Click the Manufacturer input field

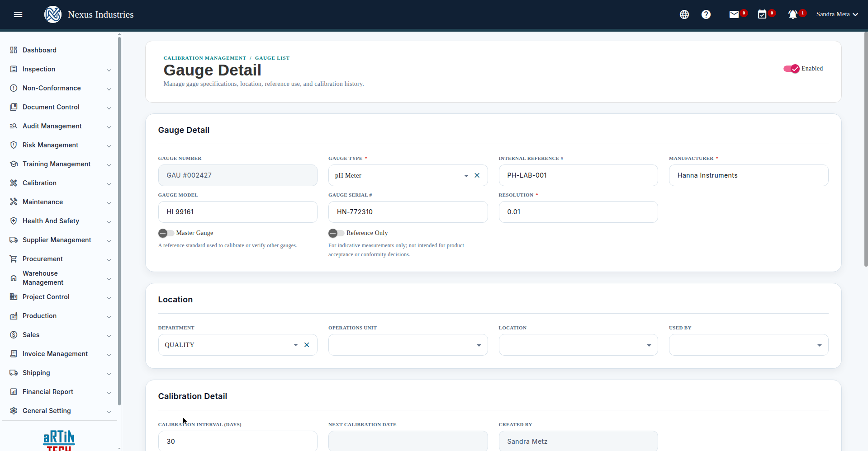click(749, 175)
